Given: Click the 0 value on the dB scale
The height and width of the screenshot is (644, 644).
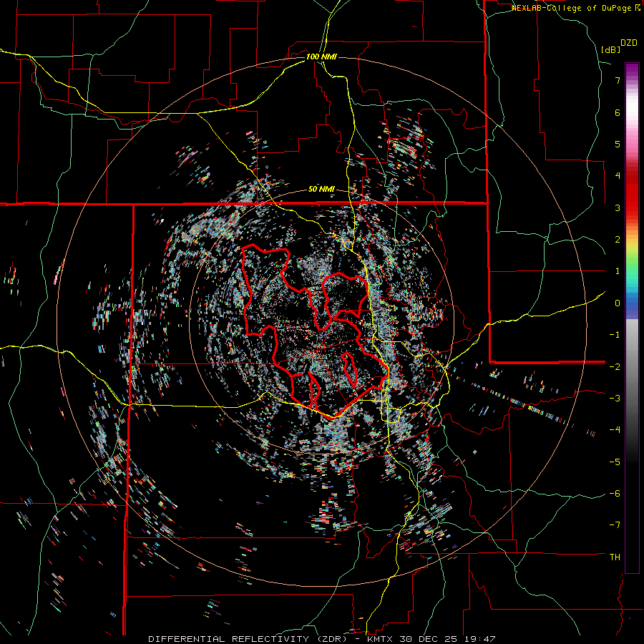Looking at the screenshot, I should 618,303.
